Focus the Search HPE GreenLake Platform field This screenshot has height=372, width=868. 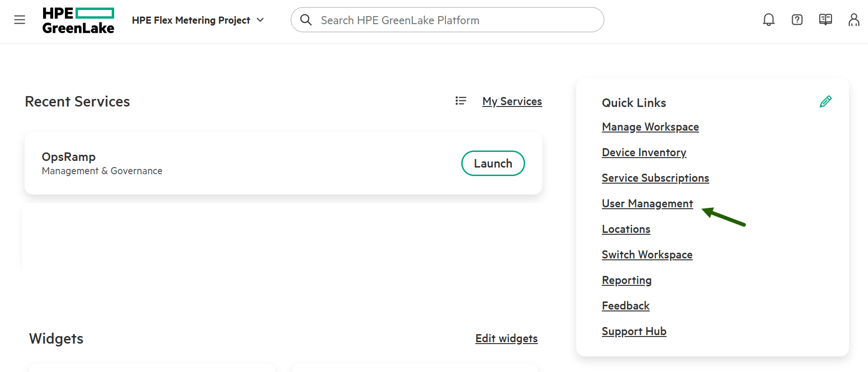(447, 20)
